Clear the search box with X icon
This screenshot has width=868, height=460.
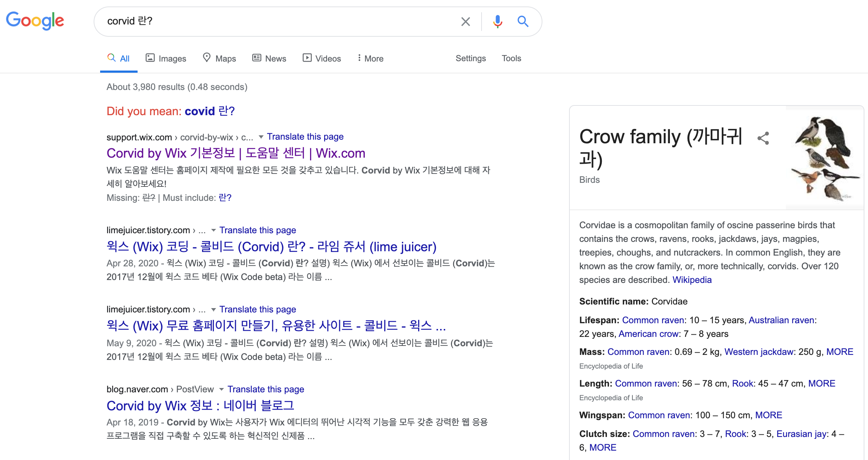[465, 22]
